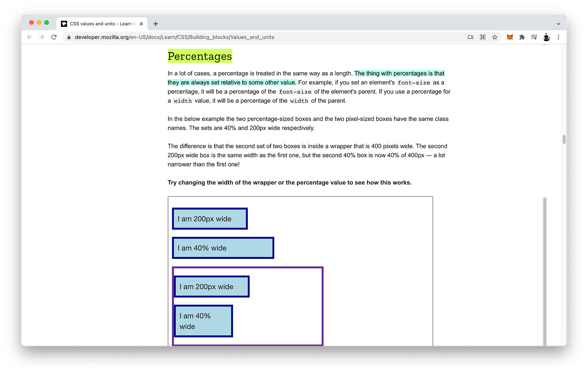Viewport: 588px width, 374px height.
Task: Click the main page scrollbar
Action: 564,139
